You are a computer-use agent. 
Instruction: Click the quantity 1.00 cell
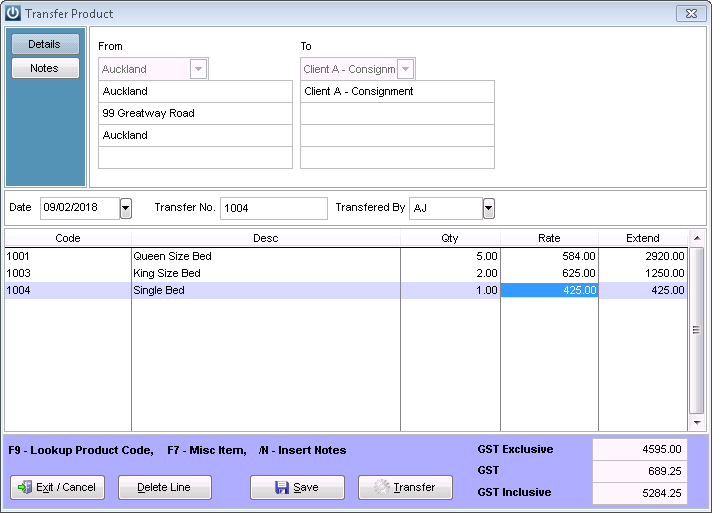tap(450, 290)
